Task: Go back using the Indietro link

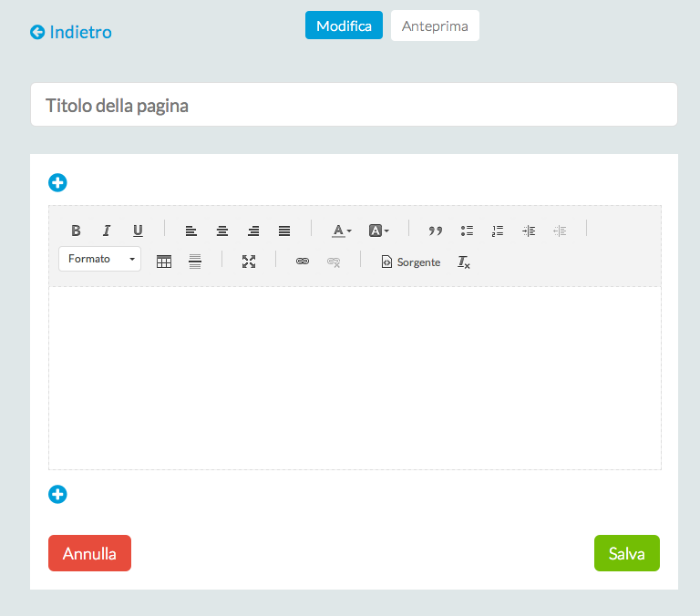Action: click(x=71, y=33)
